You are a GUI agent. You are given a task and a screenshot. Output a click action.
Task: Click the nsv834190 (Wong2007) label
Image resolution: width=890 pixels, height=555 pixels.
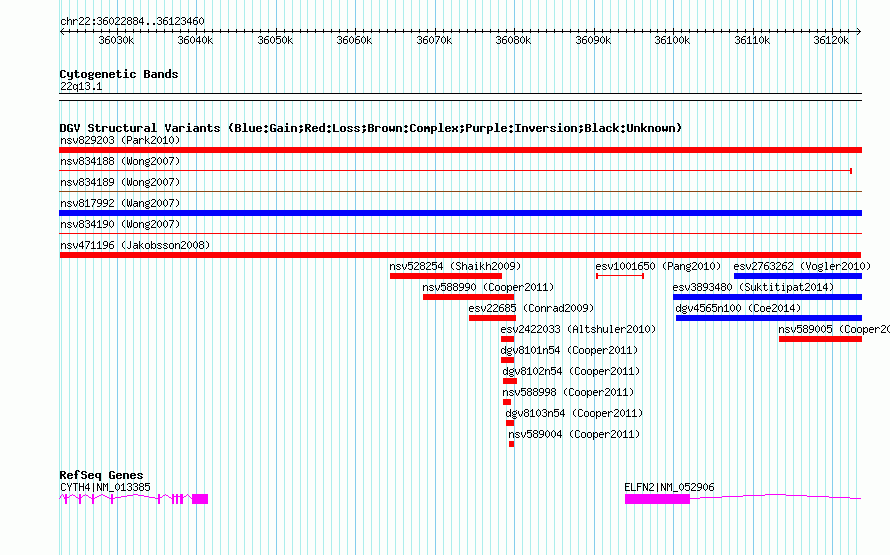(x=120, y=224)
